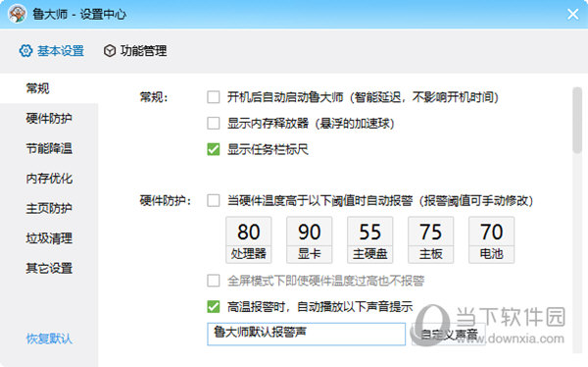Select 主页防护 in the sidebar

coord(49,208)
